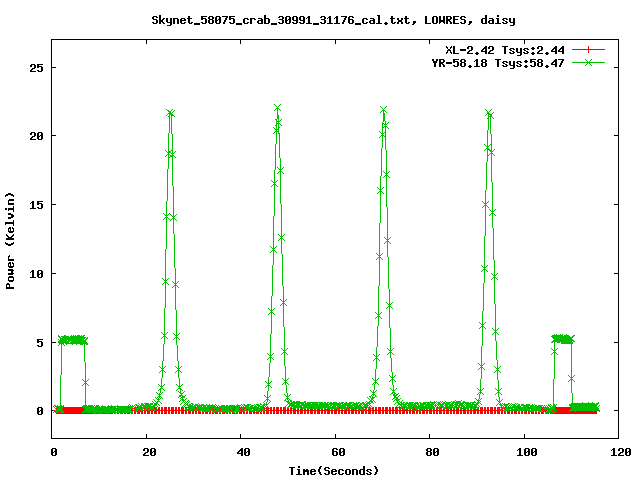Click y-axis tick label 25
This screenshot has width=640, height=480.
(x=36, y=68)
